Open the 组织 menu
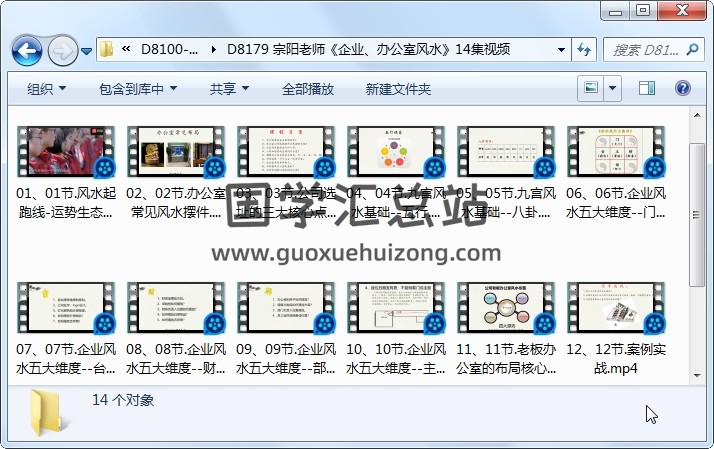The image size is (714, 449). (x=46, y=89)
